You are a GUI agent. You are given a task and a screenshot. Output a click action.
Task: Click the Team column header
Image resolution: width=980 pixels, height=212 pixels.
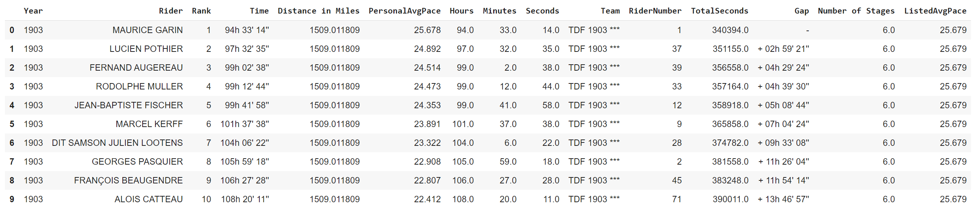(x=610, y=11)
